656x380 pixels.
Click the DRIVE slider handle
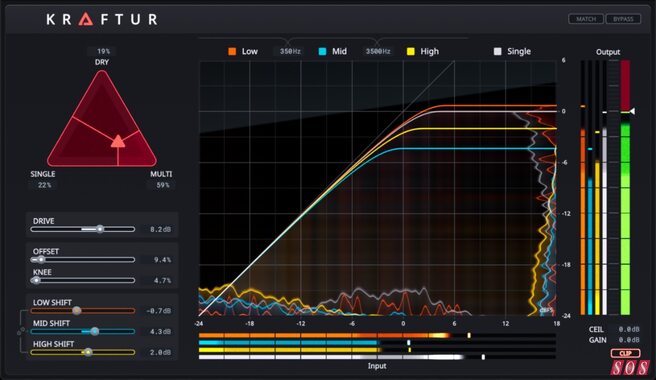point(100,229)
